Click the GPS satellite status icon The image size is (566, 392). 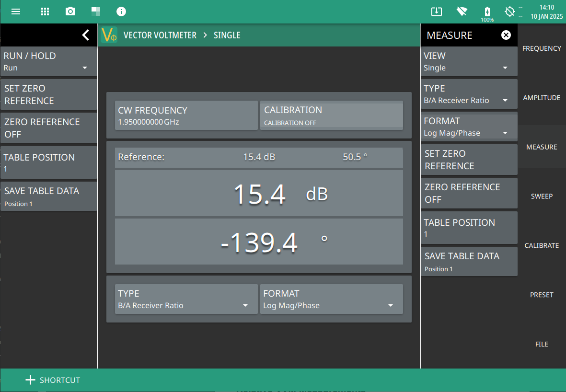tap(510, 12)
